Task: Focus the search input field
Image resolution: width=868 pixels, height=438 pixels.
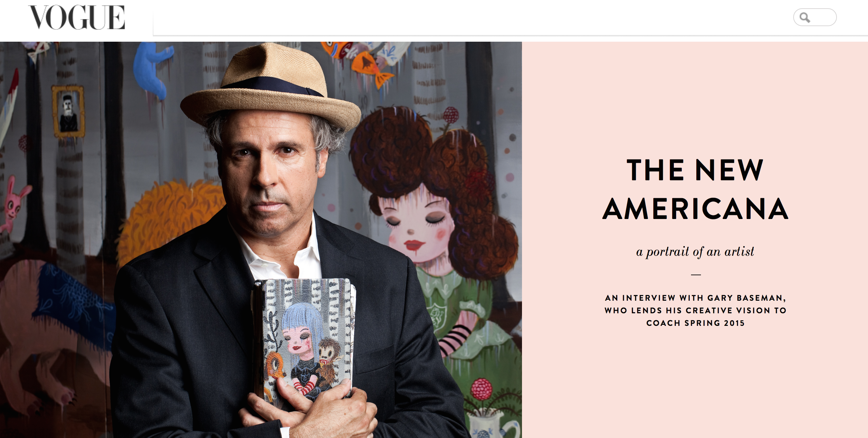Action: point(815,17)
